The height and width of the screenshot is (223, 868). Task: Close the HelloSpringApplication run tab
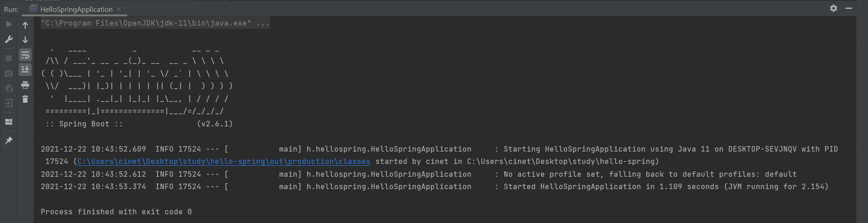pyautogui.click(x=119, y=9)
